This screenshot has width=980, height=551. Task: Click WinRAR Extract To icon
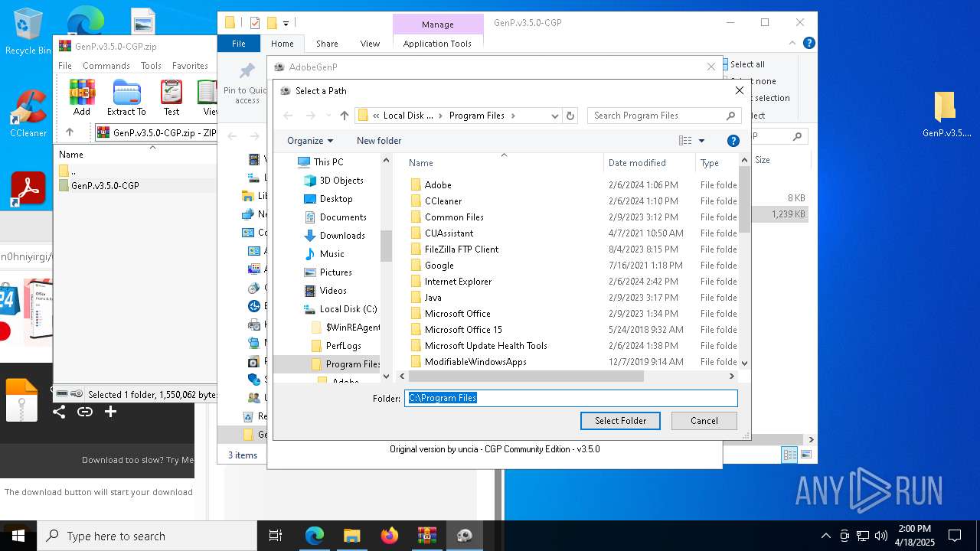pos(126,97)
